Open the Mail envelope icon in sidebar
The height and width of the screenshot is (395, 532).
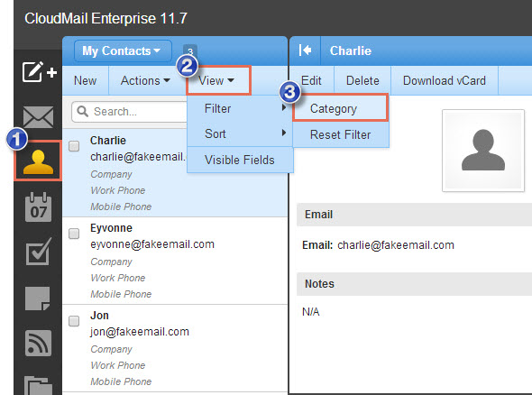click(38, 117)
